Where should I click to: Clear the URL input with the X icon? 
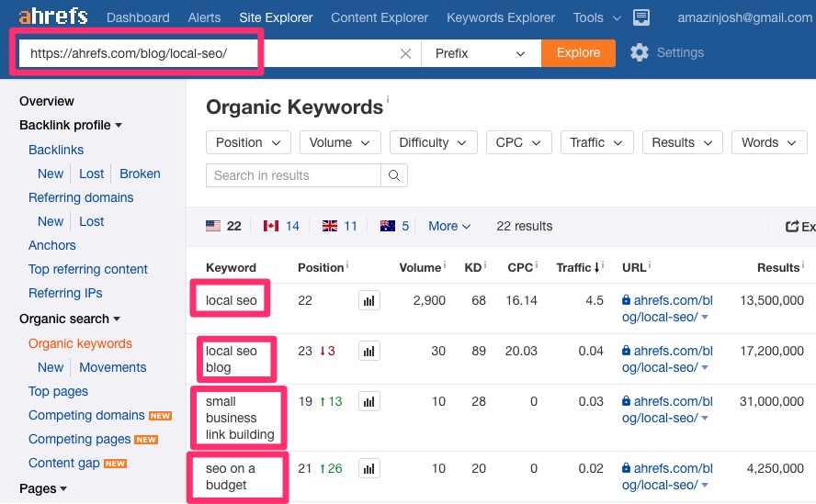coord(405,53)
